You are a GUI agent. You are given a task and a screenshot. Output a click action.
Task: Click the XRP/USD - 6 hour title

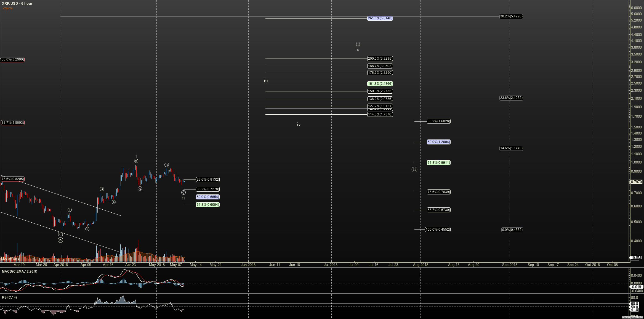pyautogui.click(x=17, y=3)
